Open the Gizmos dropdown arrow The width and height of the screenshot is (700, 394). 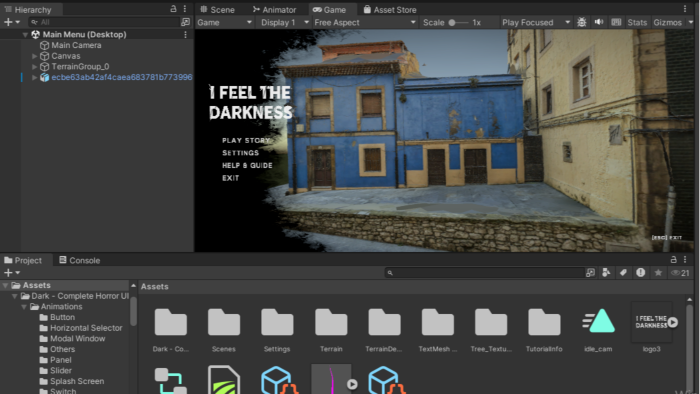[691, 22]
